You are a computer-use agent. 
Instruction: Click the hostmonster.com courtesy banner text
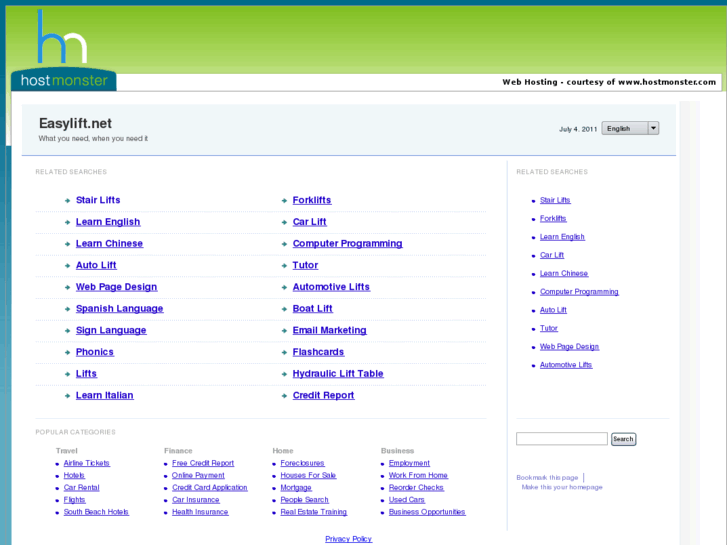[x=609, y=82]
